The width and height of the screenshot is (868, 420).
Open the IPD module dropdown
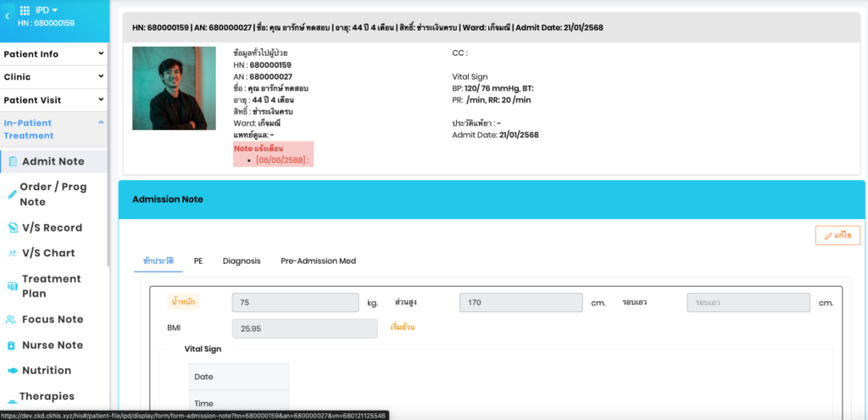pyautogui.click(x=46, y=10)
